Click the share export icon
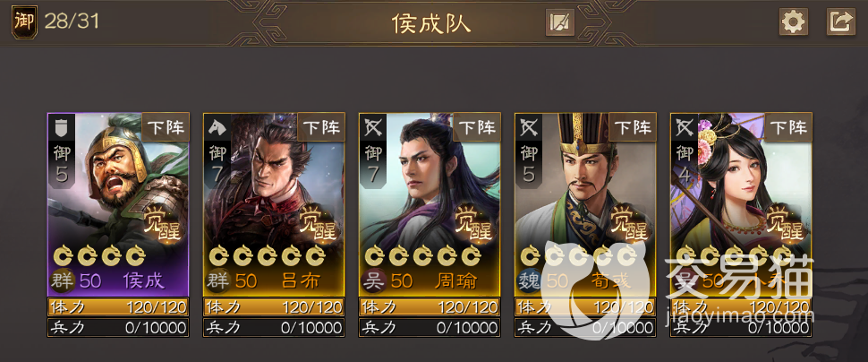The image size is (868, 362). click(x=841, y=22)
